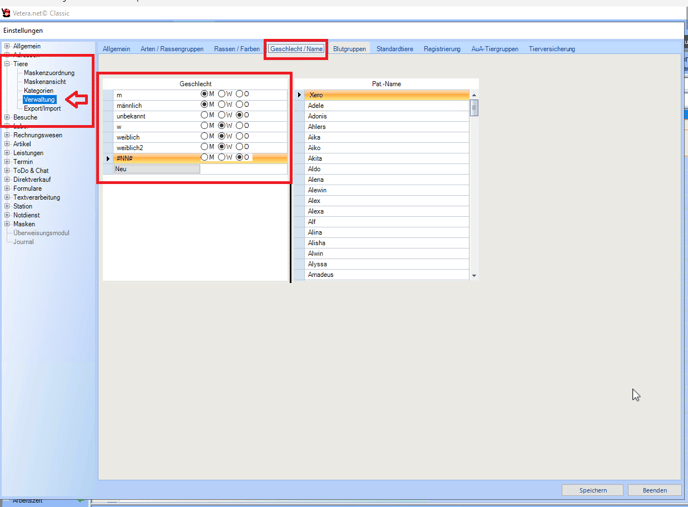Image resolution: width=688 pixels, height=507 pixels.
Task: Select Maskenansicht in the tree
Action: 45,82
